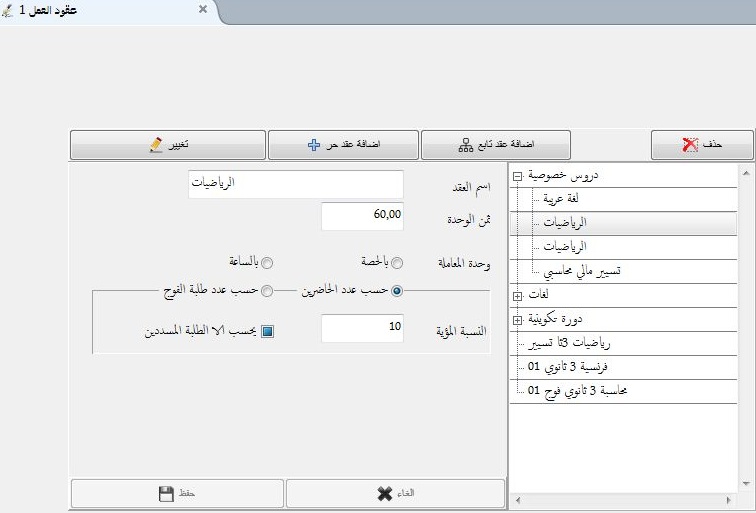Close the عقود العمل 1 tab
This screenshot has height=513, width=756.
coord(203,9)
